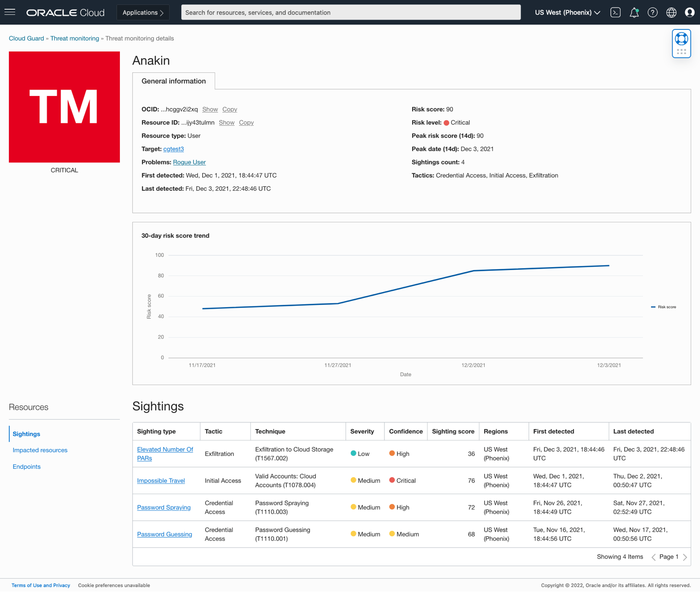Click the red Critical risk level dot
The image size is (700, 592).
tap(446, 123)
